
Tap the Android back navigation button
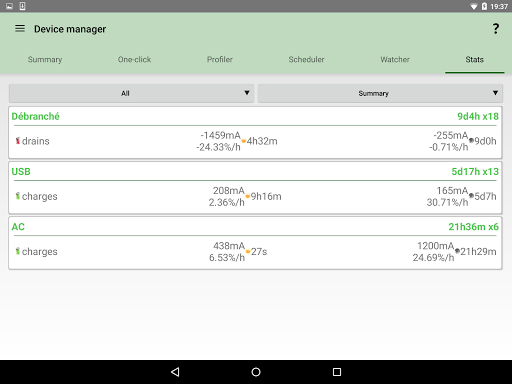175,372
